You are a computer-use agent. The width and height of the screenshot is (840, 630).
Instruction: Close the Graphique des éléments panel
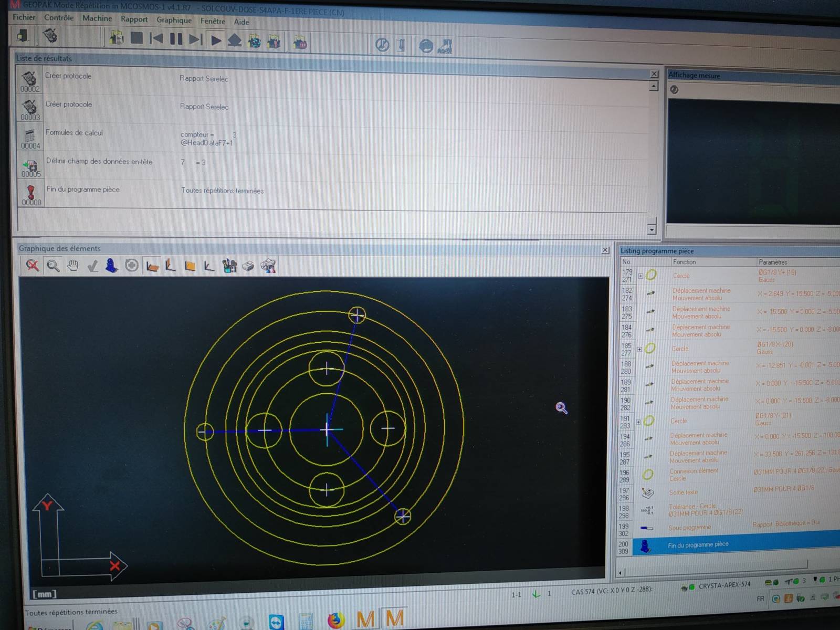point(605,250)
